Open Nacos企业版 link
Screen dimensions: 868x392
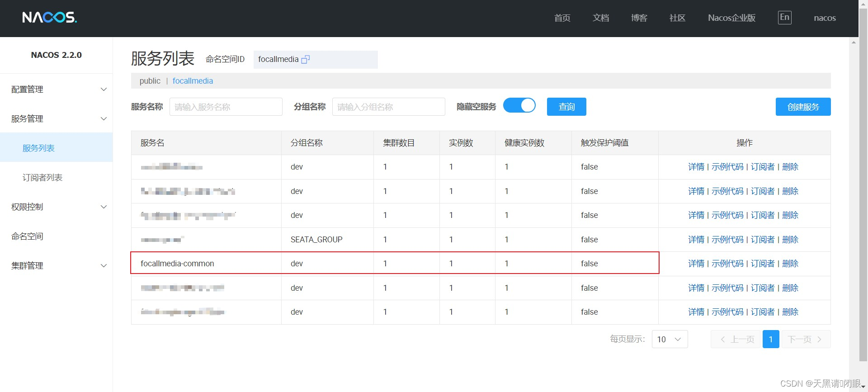[731, 18]
